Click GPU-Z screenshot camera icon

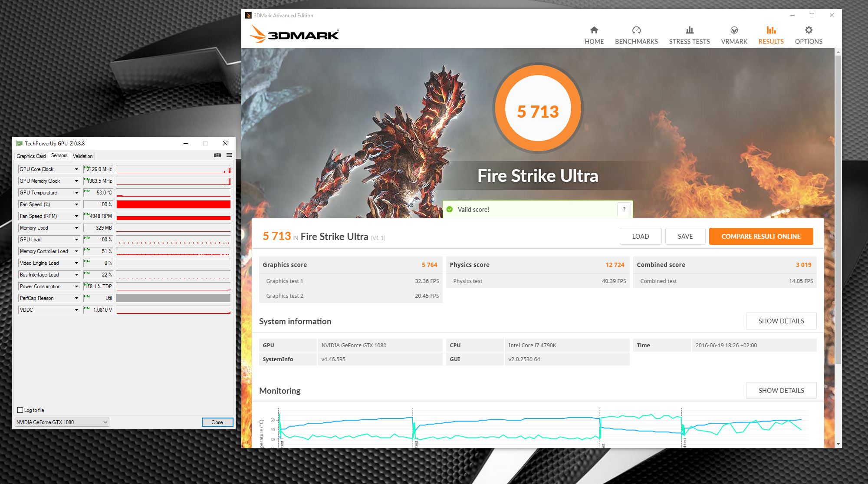(217, 155)
